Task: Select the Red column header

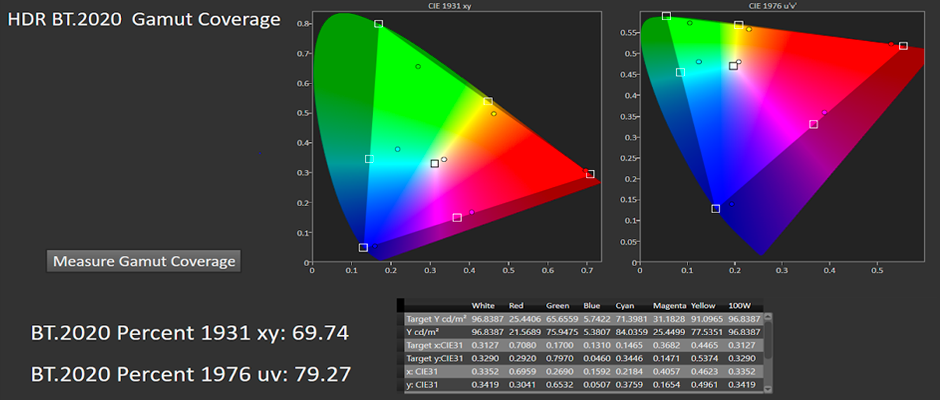Action: (x=516, y=306)
